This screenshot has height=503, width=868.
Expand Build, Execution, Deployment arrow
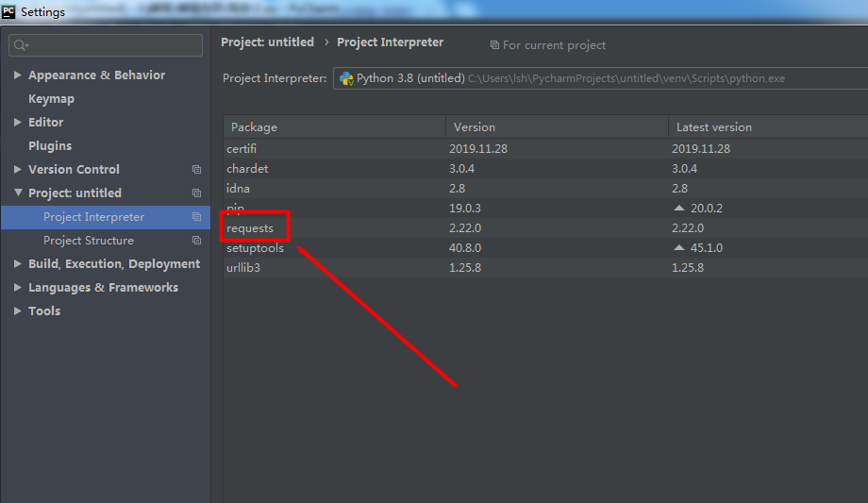coord(18,263)
